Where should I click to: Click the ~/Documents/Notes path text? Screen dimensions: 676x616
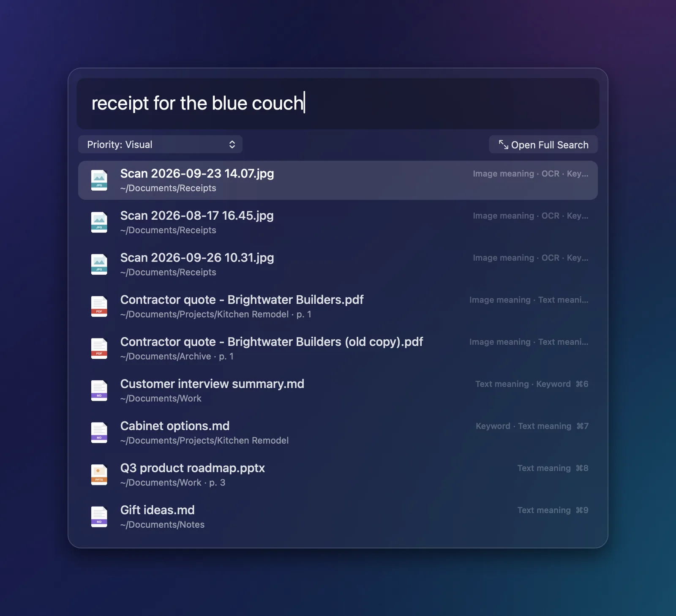[x=162, y=525]
